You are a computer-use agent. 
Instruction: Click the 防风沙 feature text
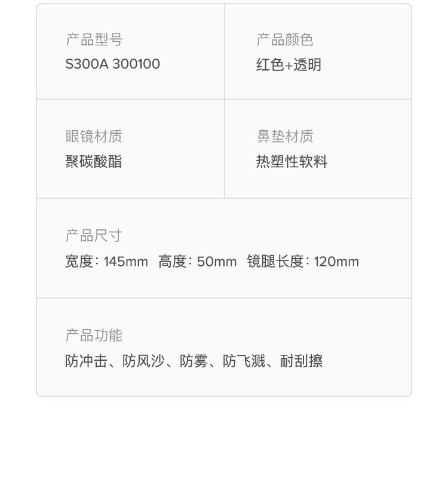coord(143,361)
